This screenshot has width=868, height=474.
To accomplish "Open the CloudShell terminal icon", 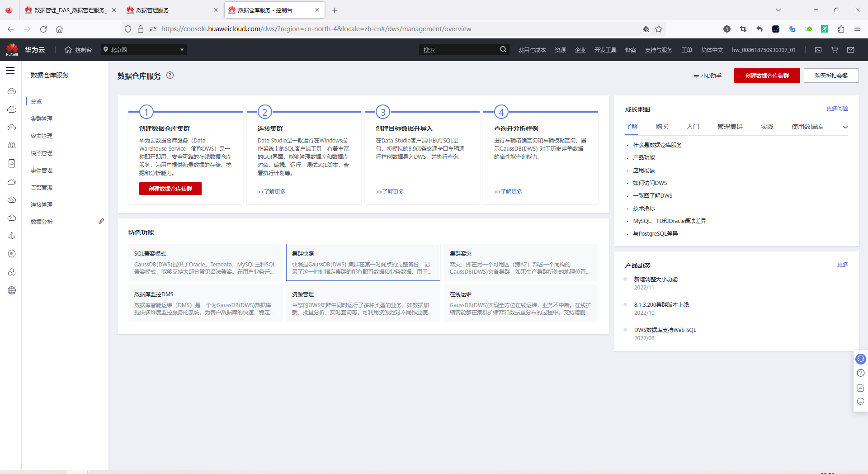I will [818, 50].
